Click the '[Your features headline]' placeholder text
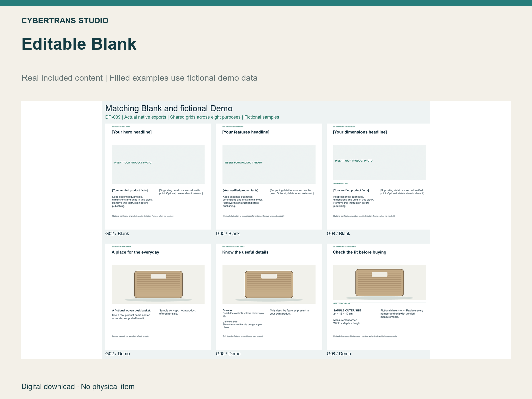532x399 pixels. pyautogui.click(x=246, y=132)
